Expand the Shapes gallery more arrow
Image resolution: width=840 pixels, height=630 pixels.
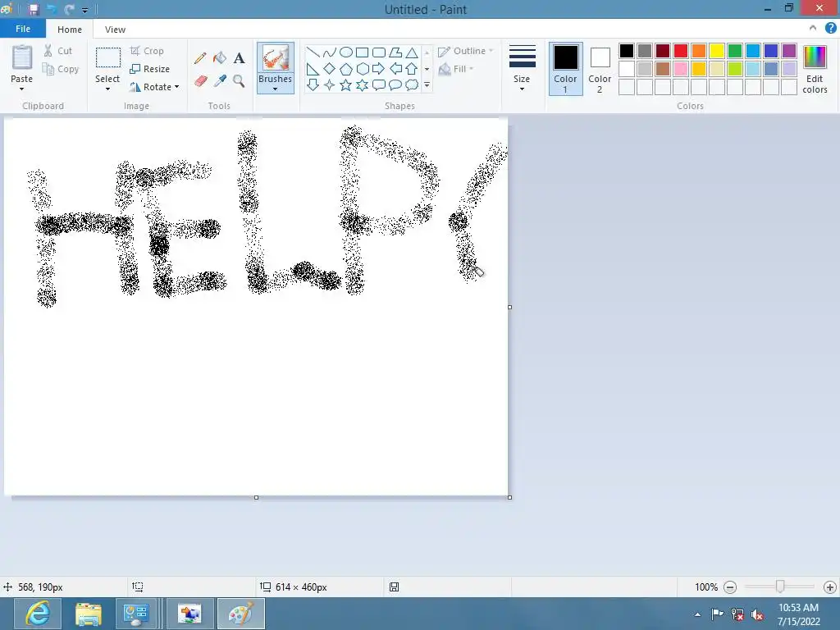(427, 84)
